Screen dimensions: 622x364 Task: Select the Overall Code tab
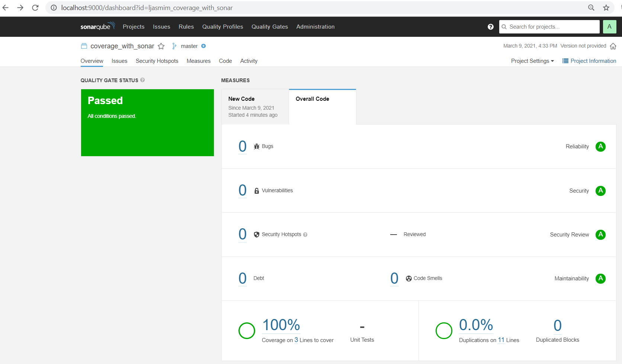322,107
